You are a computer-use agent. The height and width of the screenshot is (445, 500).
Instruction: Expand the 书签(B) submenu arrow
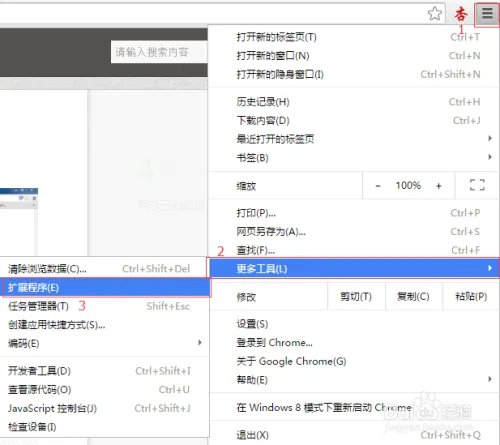click(490, 157)
